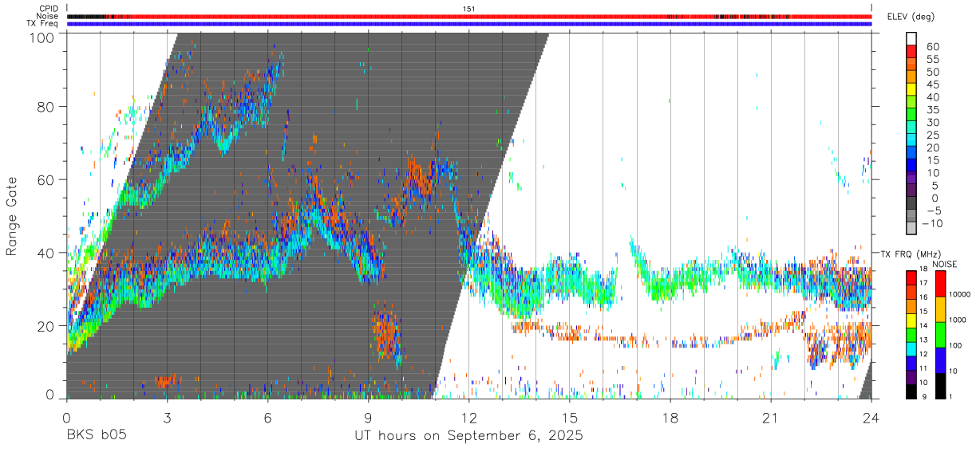The width and height of the screenshot is (980, 452).
Task: Click the "100" label on the NOISE scale
Action: pyautogui.click(x=955, y=345)
